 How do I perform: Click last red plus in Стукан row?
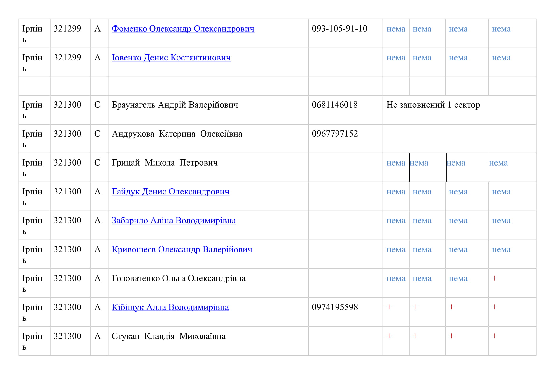point(494,336)
